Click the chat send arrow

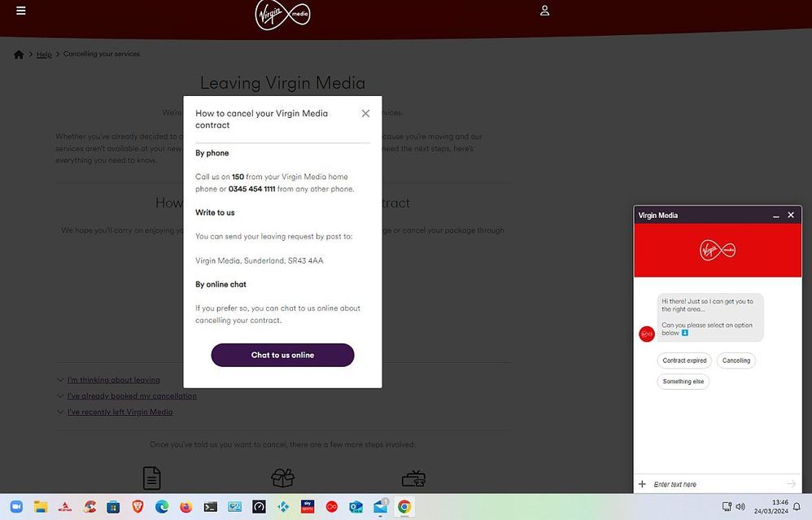tap(792, 484)
